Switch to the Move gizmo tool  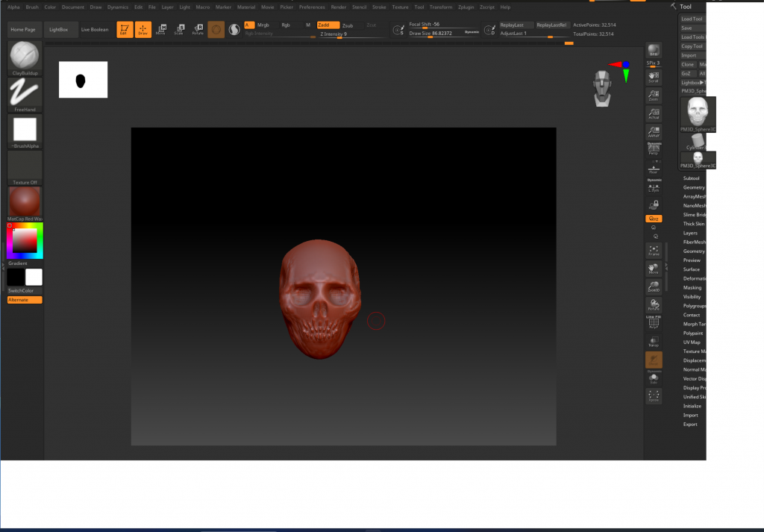pyautogui.click(x=160, y=30)
